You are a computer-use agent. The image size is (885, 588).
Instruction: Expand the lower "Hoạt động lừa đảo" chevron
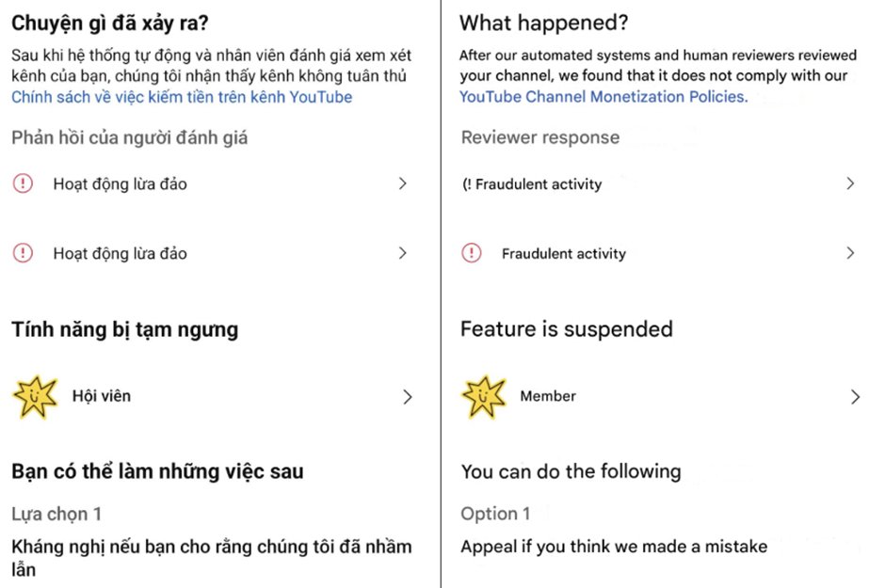click(x=403, y=253)
